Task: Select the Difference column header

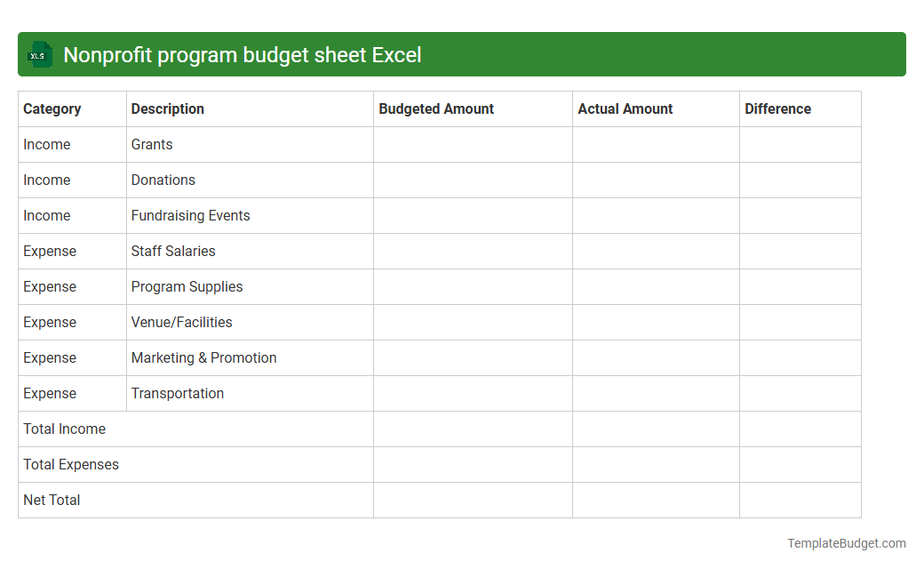Action: point(777,108)
